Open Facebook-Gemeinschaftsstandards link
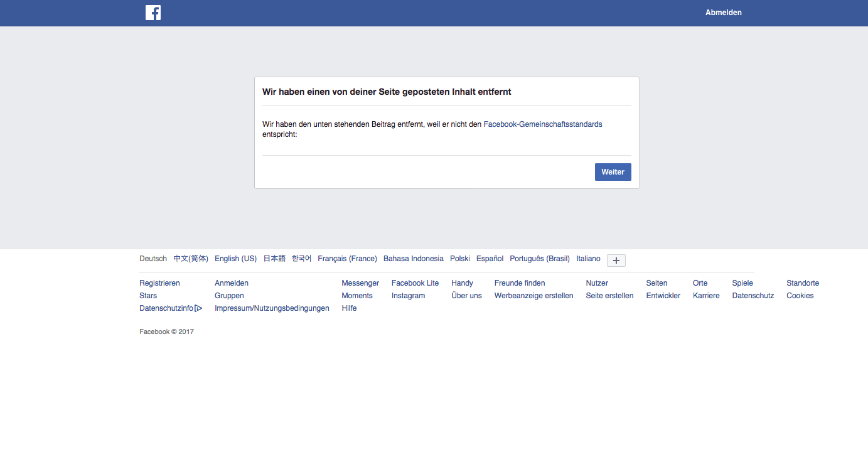 [x=543, y=124]
